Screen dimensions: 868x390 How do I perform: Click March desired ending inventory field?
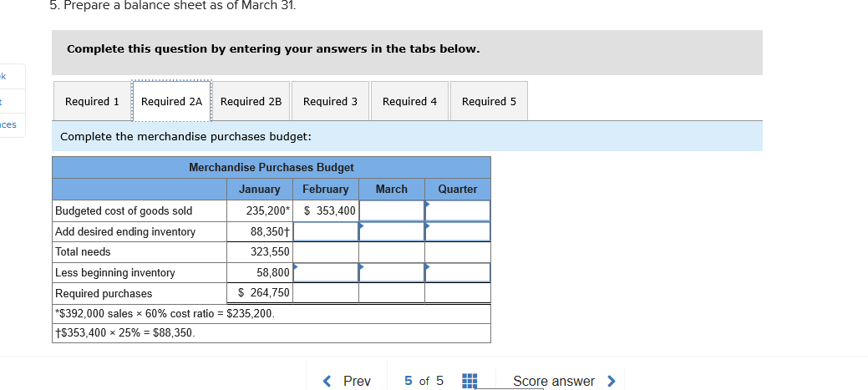(391, 231)
